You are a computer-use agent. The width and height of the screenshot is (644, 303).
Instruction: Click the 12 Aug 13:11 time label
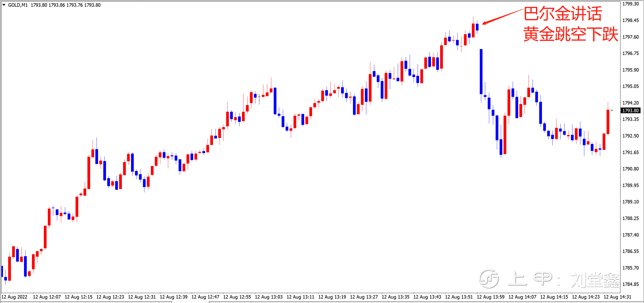pos(300,297)
